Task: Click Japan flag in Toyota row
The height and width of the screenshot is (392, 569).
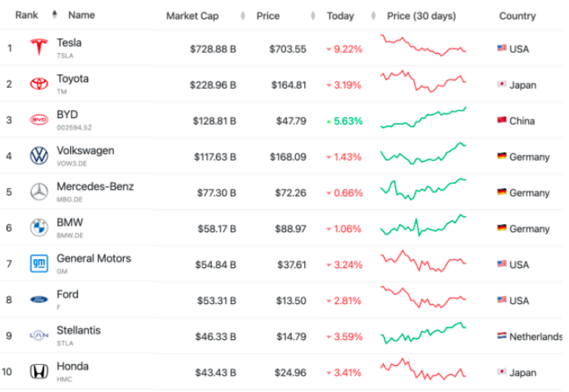Action: click(x=502, y=84)
